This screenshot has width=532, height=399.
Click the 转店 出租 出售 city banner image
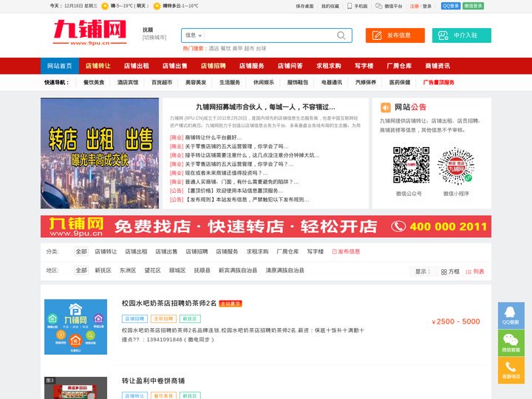tap(100, 153)
